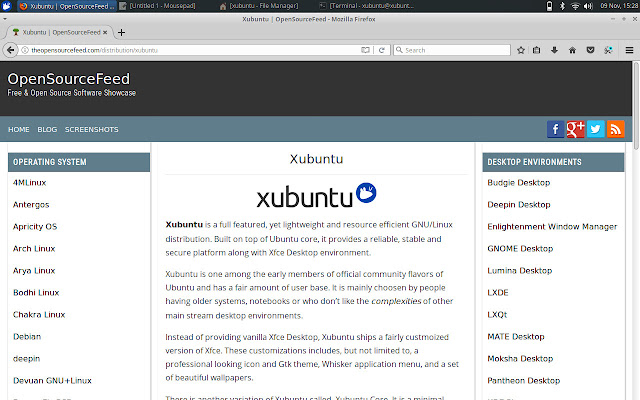Click the URL address field
This screenshot has width=640, height=400.
(196, 50)
